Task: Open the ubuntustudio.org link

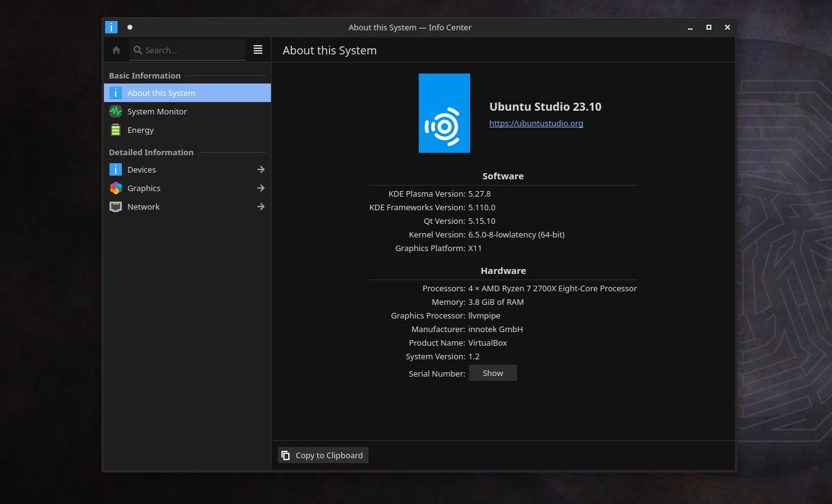Action: coord(536,123)
